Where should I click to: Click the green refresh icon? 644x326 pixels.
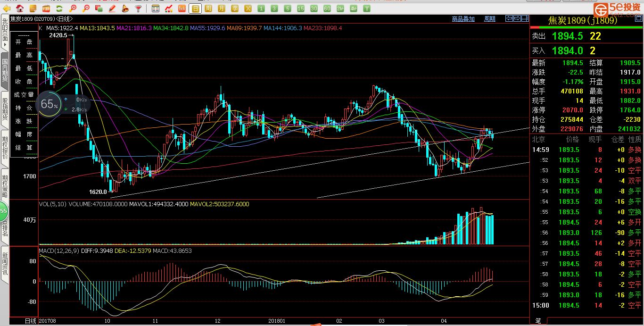point(59,8)
